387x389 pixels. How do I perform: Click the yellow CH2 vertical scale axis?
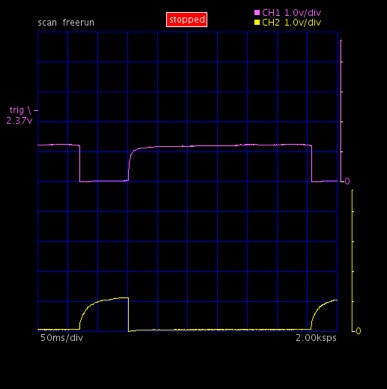coord(353,261)
